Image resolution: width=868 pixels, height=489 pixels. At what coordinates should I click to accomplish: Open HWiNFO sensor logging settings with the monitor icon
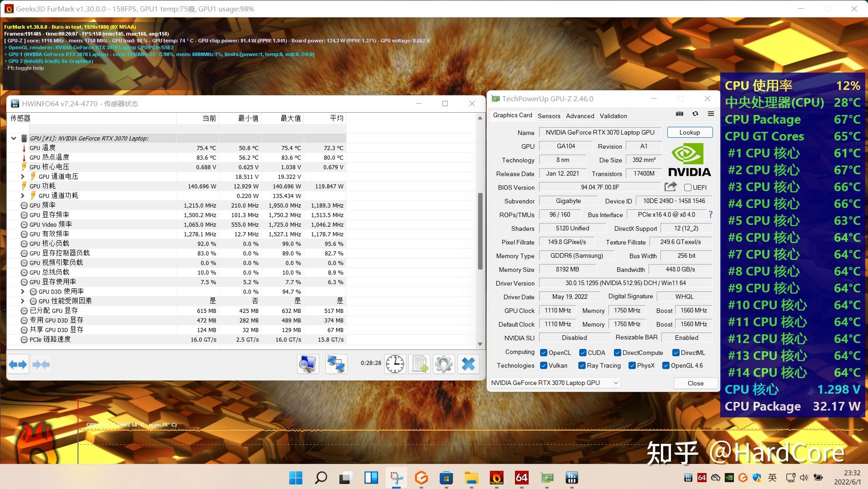(x=308, y=364)
